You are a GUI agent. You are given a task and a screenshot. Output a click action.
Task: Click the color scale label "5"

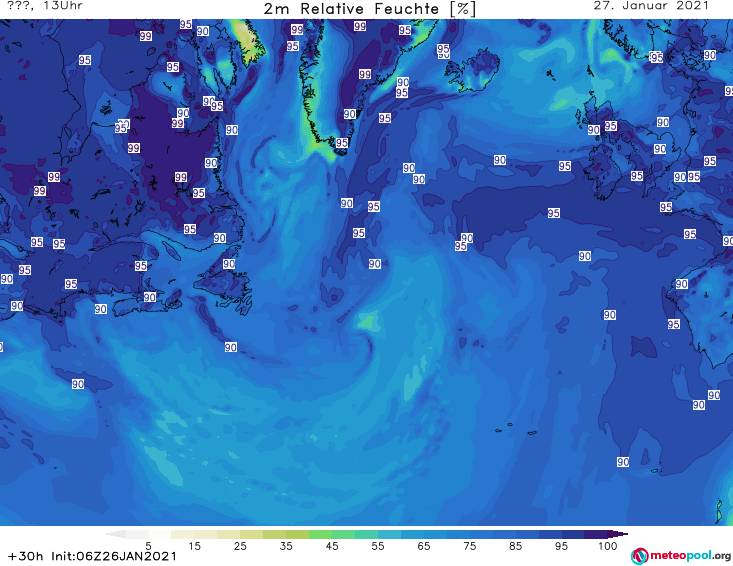click(148, 546)
